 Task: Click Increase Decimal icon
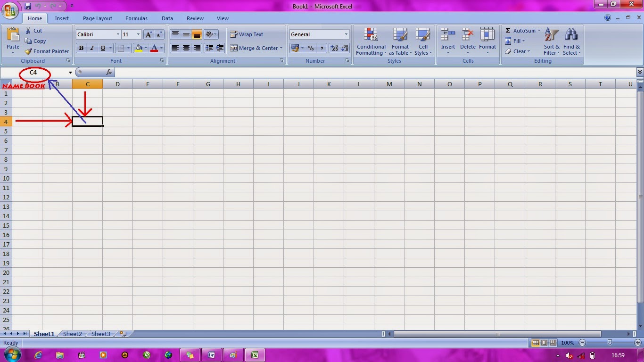pyautogui.click(x=334, y=48)
